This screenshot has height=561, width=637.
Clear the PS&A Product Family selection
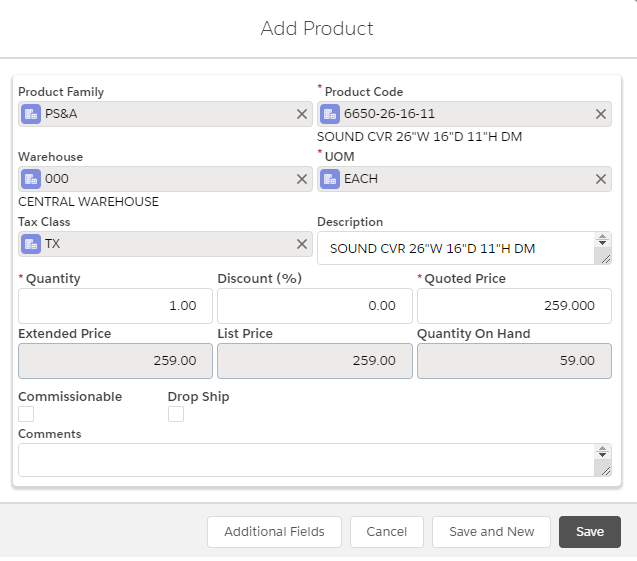301,114
